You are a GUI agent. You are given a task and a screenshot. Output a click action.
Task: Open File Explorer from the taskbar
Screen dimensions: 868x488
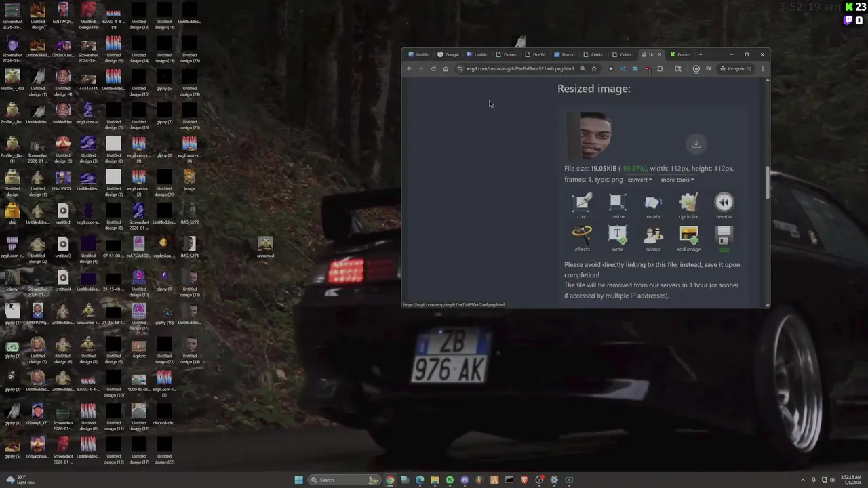[435, 480]
